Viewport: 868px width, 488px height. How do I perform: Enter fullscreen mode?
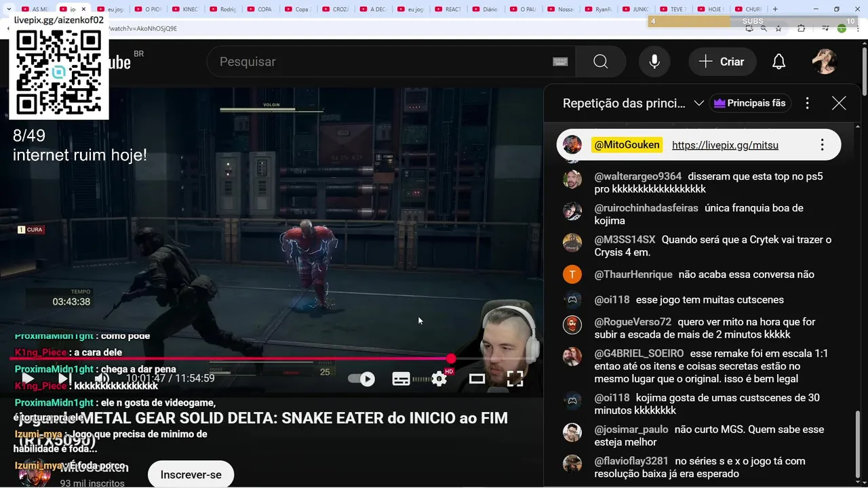point(515,379)
